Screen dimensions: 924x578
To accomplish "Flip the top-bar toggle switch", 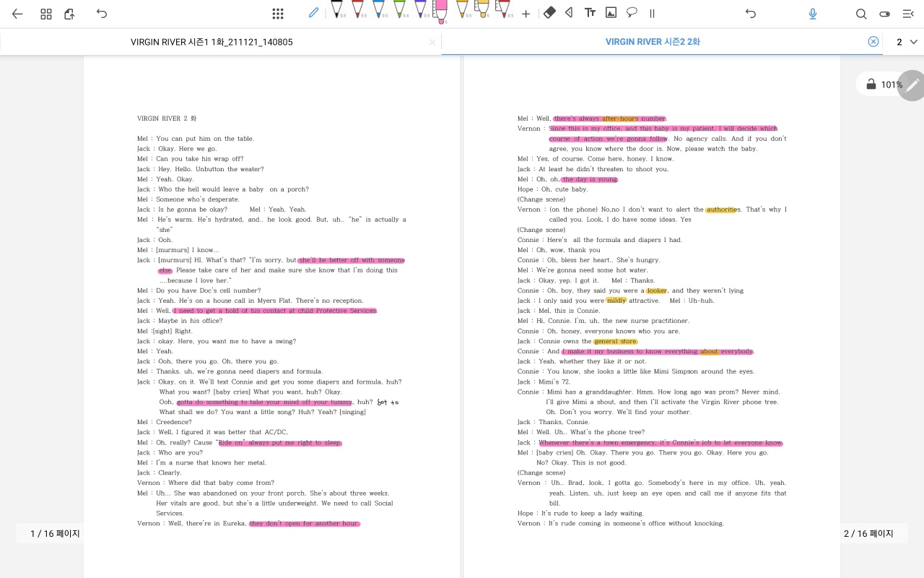I will (x=885, y=14).
